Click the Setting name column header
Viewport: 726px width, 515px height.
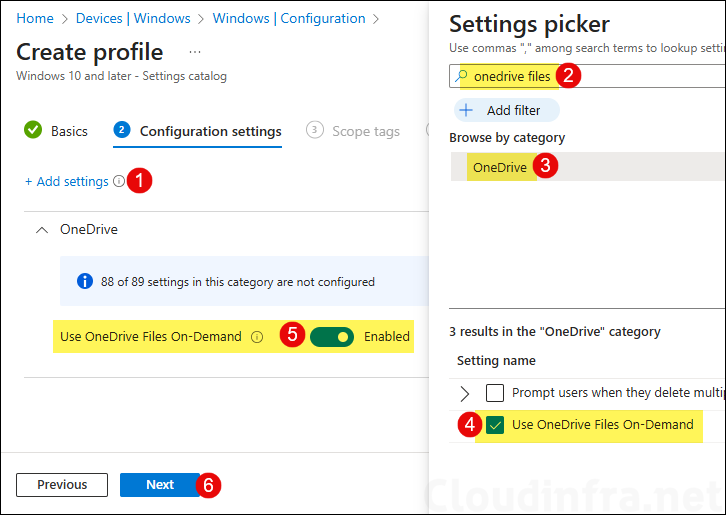pos(496,361)
